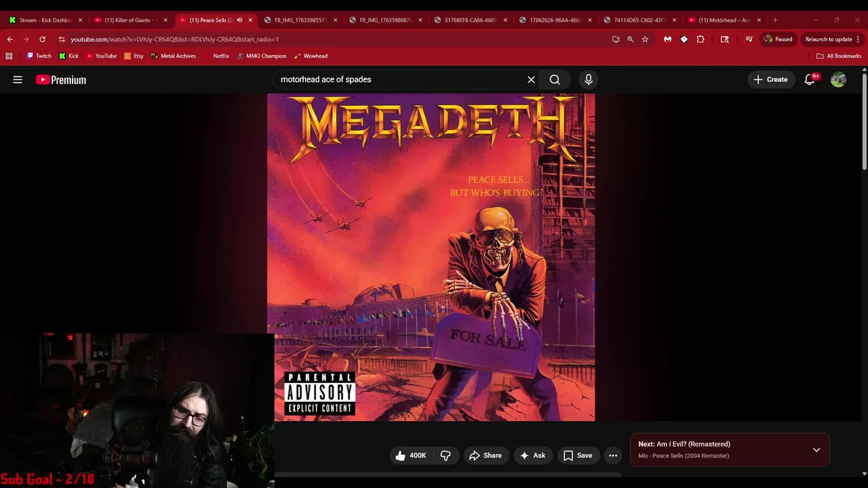The height and width of the screenshot is (488, 868).
Task: Expand the Next: Am I Evil? queue panel
Action: tap(816, 450)
